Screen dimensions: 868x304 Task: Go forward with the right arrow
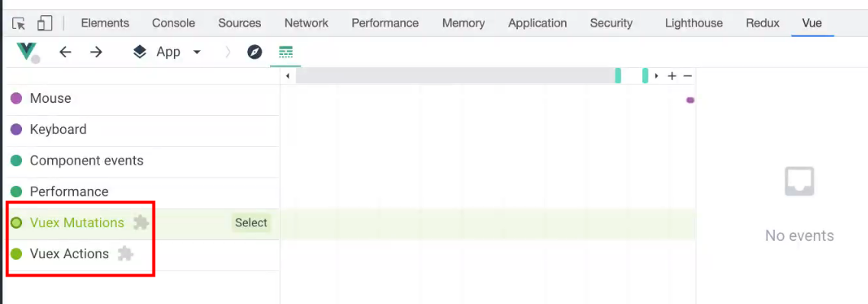pyautogui.click(x=96, y=52)
